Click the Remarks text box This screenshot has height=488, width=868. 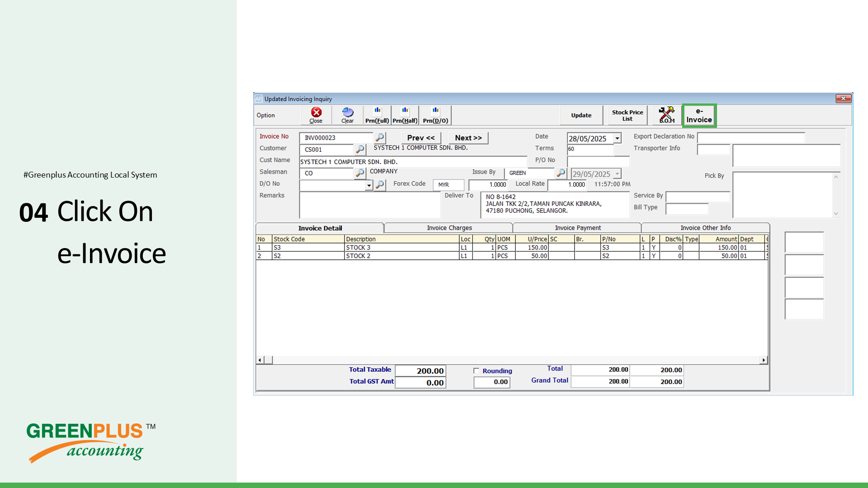point(370,205)
